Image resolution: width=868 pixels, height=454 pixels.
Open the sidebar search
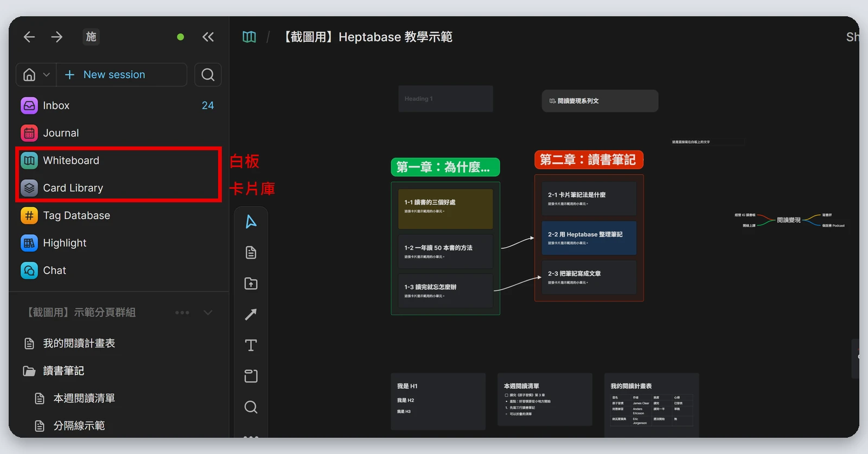coord(208,75)
